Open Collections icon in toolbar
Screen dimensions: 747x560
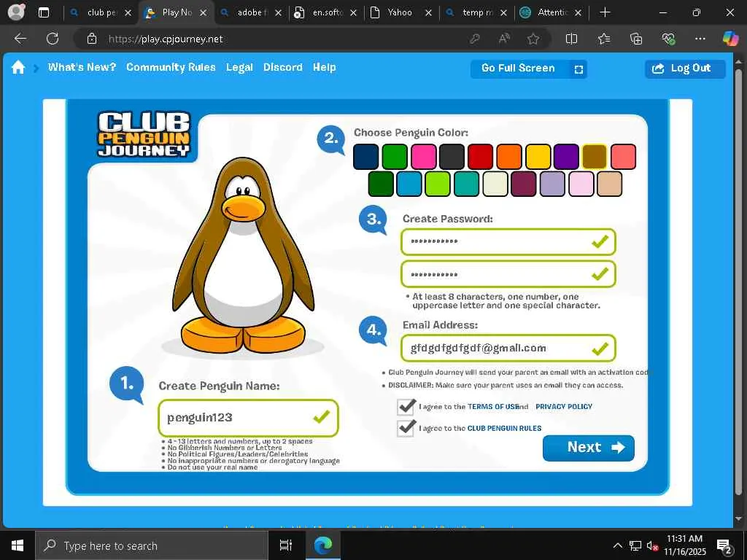[636, 39]
